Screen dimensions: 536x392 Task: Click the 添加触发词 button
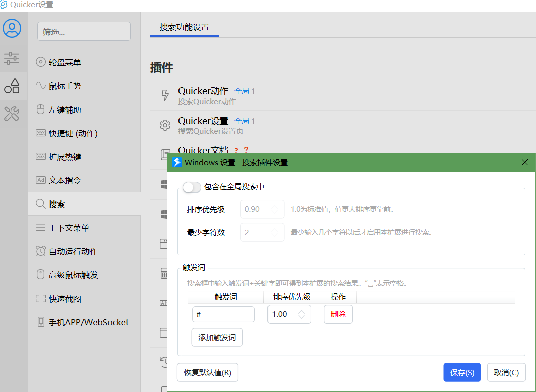point(217,337)
